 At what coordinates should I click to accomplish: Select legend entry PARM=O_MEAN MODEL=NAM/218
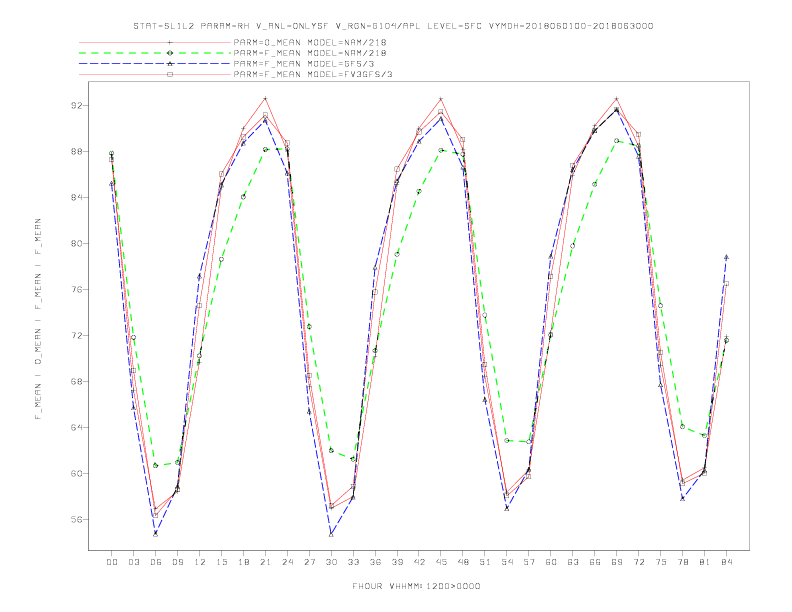pyautogui.click(x=310, y=42)
